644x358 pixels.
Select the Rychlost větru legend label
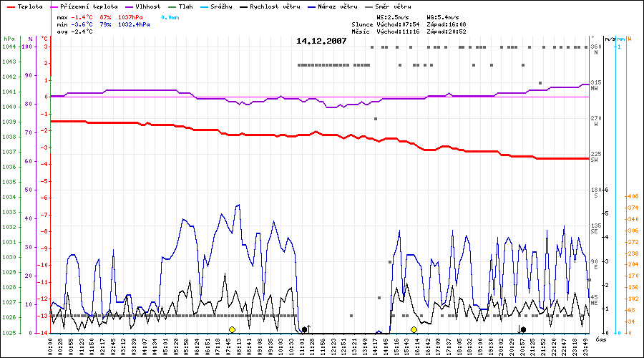click(275, 6)
